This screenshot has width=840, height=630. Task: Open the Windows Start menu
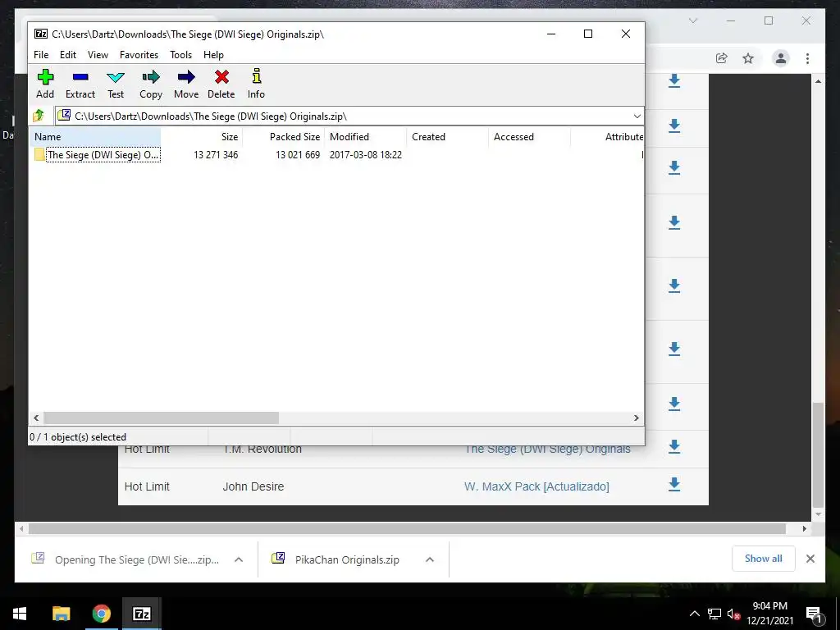click(x=20, y=614)
